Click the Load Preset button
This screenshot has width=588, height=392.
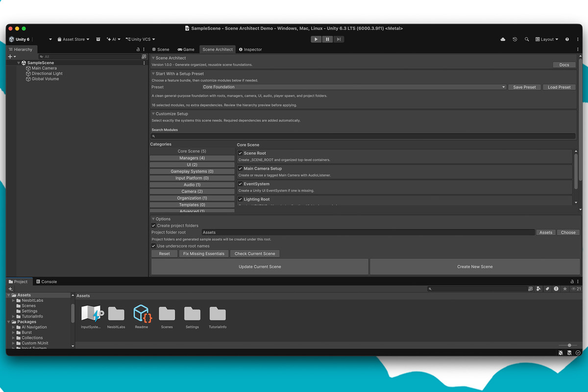click(559, 87)
